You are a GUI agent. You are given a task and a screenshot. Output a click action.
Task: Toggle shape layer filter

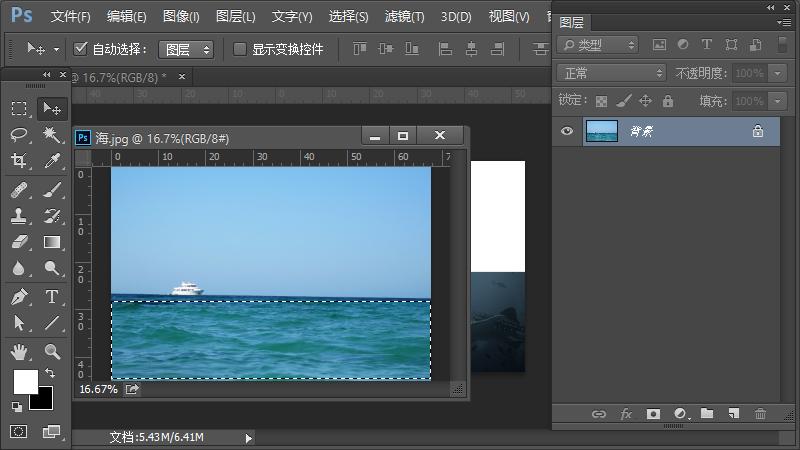click(x=731, y=44)
